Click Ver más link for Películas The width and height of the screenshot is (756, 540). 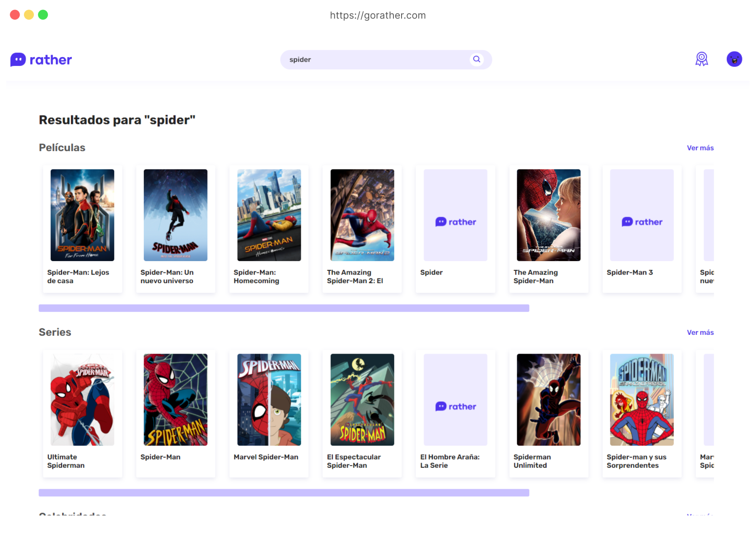point(700,148)
